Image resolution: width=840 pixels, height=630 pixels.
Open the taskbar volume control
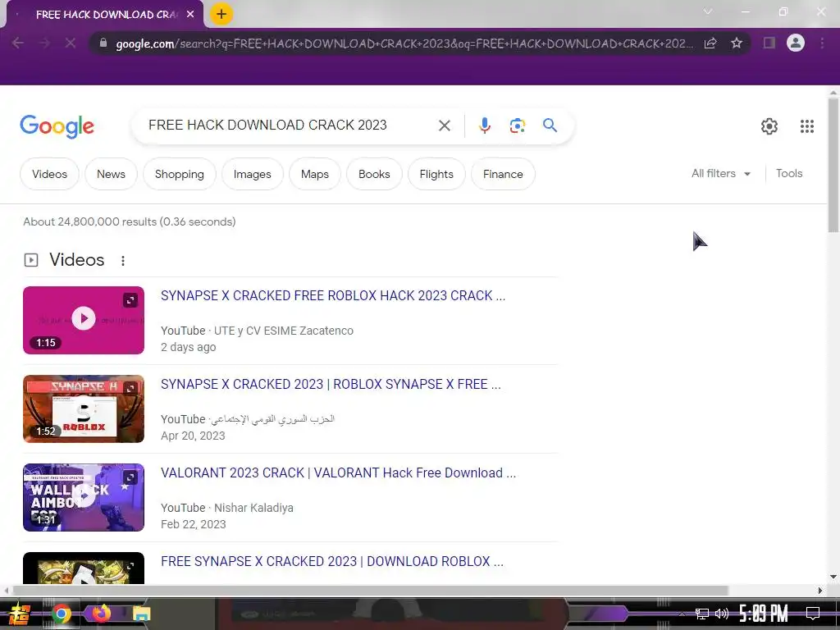721,614
